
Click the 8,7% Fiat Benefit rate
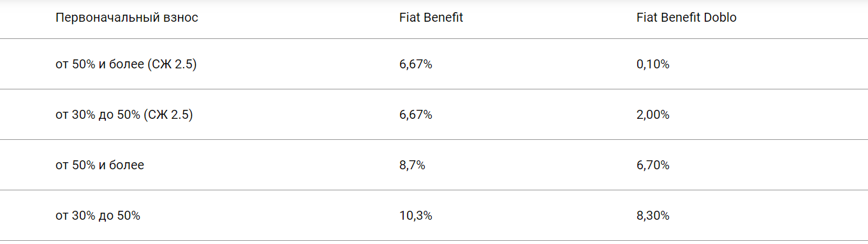pos(413,165)
